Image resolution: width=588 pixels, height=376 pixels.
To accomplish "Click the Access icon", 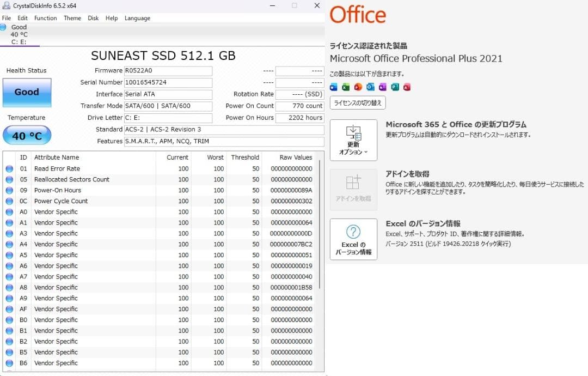I will pyautogui.click(x=407, y=87).
